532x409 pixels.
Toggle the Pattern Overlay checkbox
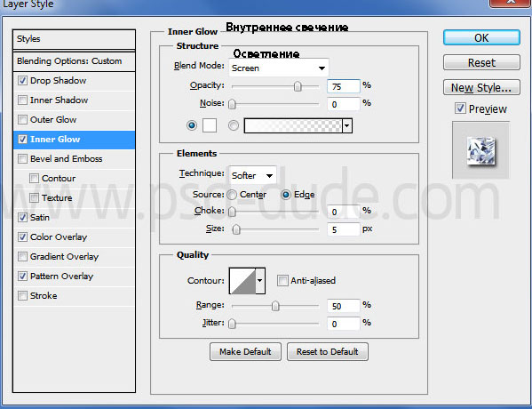pyautogui.click(x=22, y=276)
